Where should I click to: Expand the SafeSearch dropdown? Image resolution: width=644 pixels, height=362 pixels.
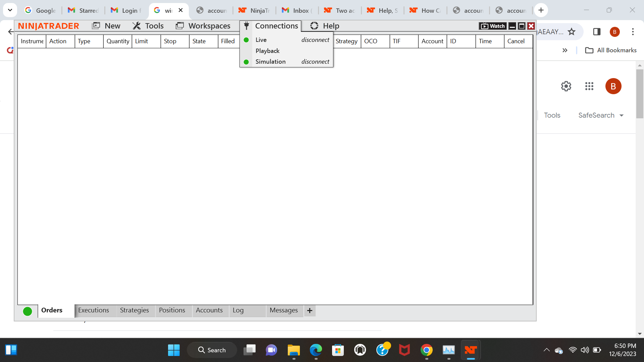[601, 115]
